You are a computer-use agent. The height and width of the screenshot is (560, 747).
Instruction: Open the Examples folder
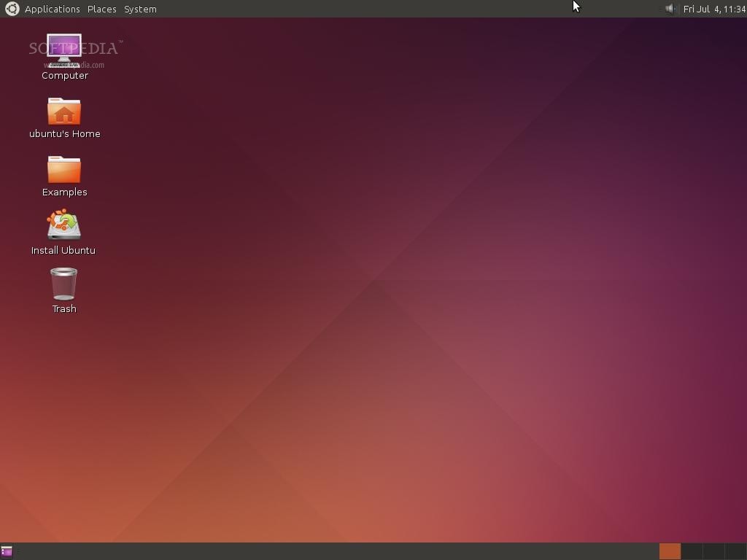tap(64, 171)
